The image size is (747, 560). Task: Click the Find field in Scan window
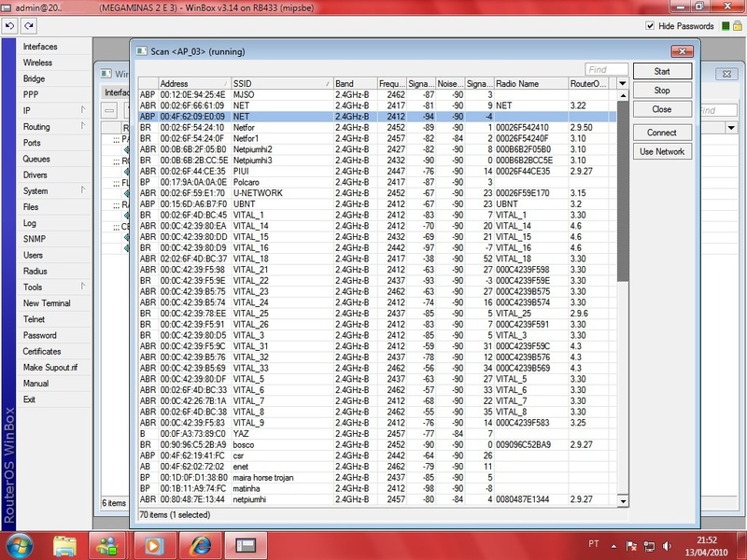[606, 70]
